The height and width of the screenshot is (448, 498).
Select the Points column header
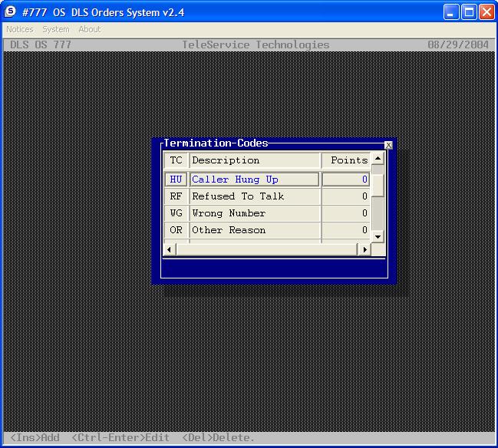pyautogui.click(x=346, y=160)
